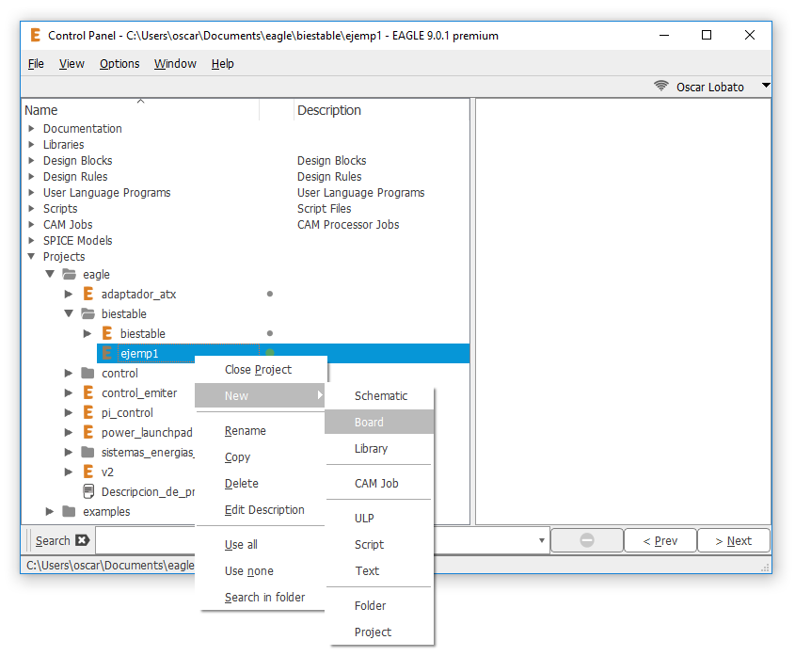
Task: Click the clear search X icon
Action: [82, 540]
